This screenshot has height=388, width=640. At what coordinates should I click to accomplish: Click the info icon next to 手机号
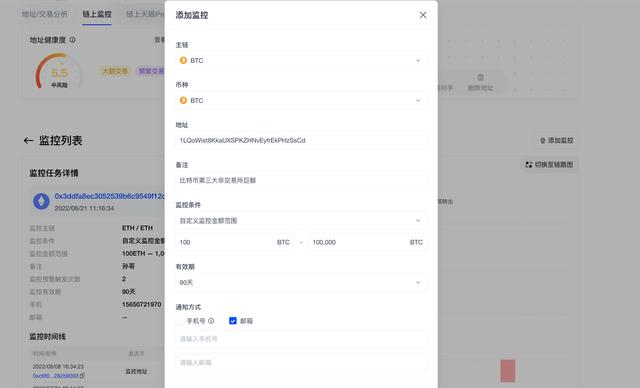[x=211, y=321]
